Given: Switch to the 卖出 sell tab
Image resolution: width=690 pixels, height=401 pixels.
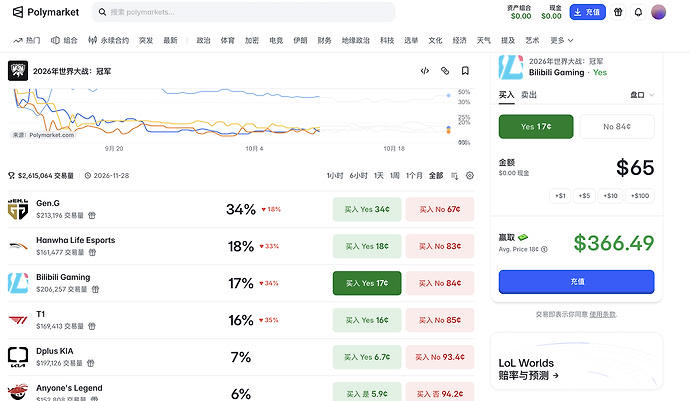Looking at the screenshot, I should click(x=529, y=95).
